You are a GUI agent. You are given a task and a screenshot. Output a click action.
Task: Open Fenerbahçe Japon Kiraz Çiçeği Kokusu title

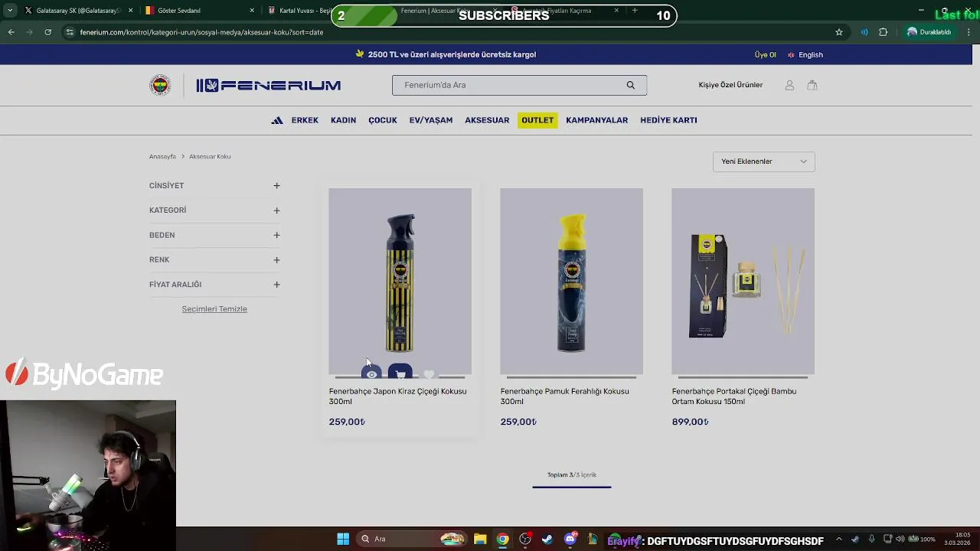(x=397, y=396)
